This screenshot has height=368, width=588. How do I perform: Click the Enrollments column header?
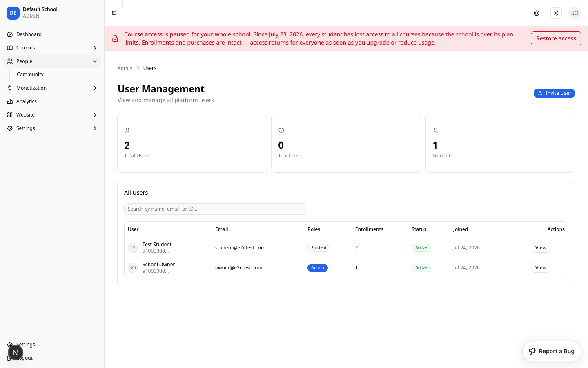click(x=369, y=229)
